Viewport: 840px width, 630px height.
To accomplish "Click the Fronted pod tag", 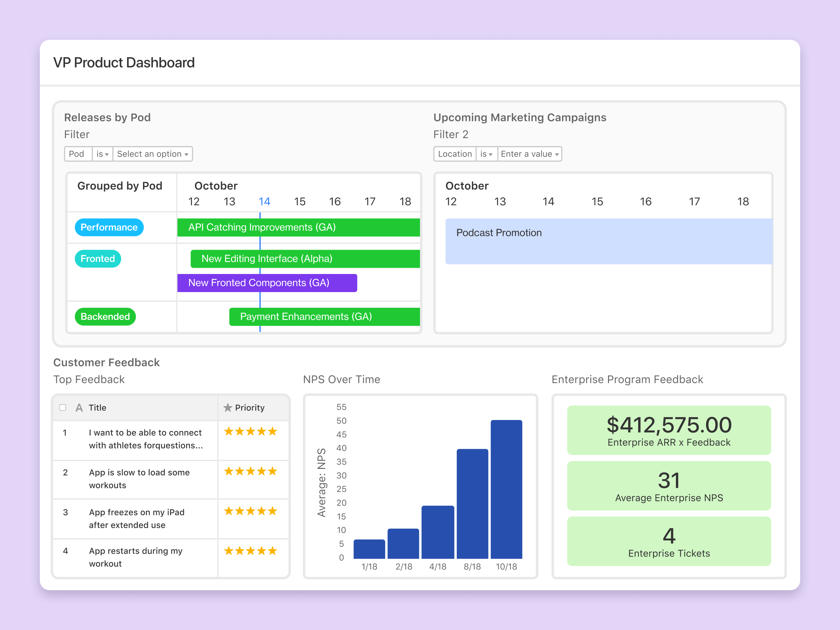I will (x=97, y=259).
